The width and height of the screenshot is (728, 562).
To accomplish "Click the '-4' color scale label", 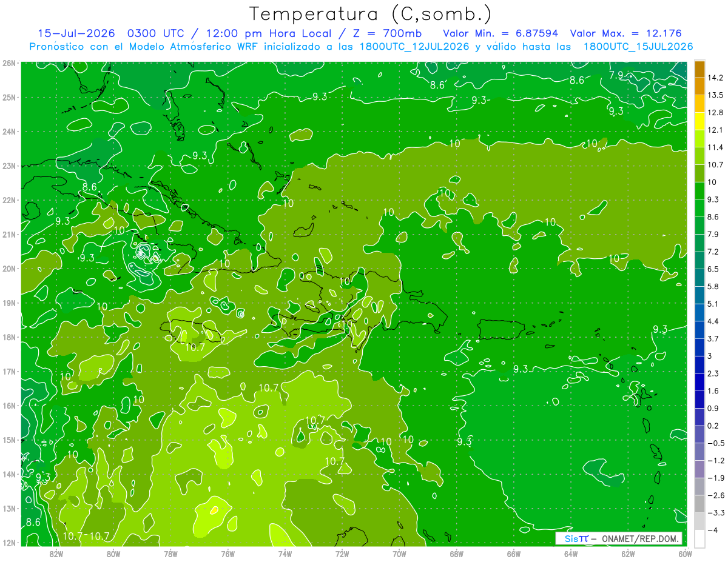I will click(712, 530).
